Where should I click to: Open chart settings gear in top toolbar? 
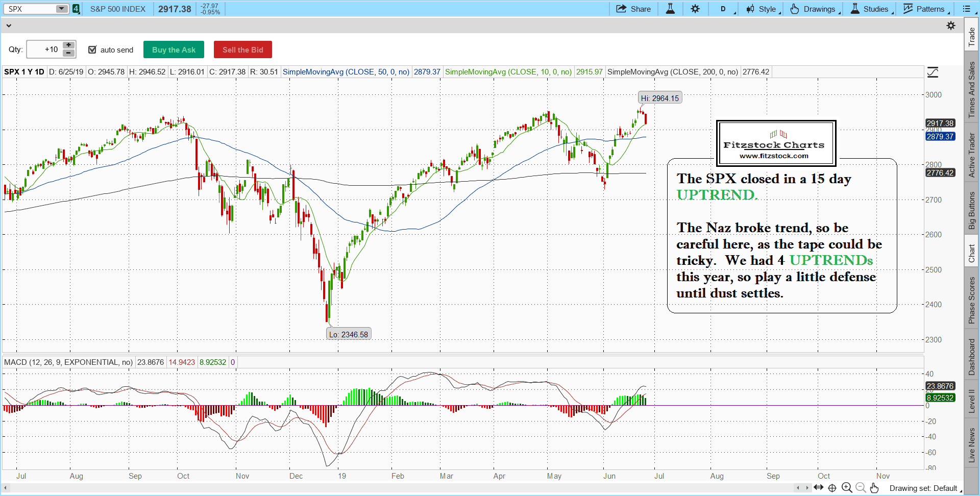click(x=695, y=9)
